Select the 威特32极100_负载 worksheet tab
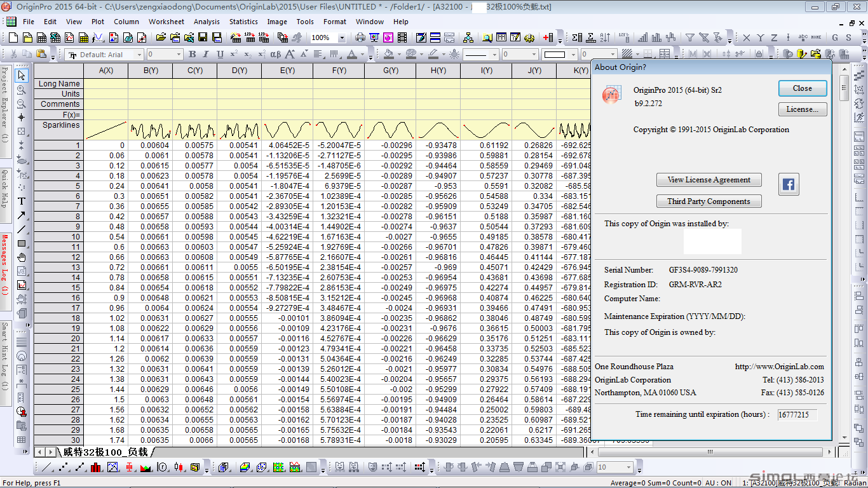Viewport: 868px width, 488px height. (x=105, y=452)
